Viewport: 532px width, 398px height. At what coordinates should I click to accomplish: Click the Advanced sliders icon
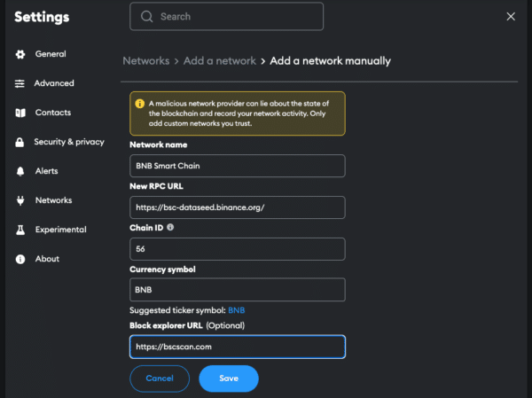point(20,83)
